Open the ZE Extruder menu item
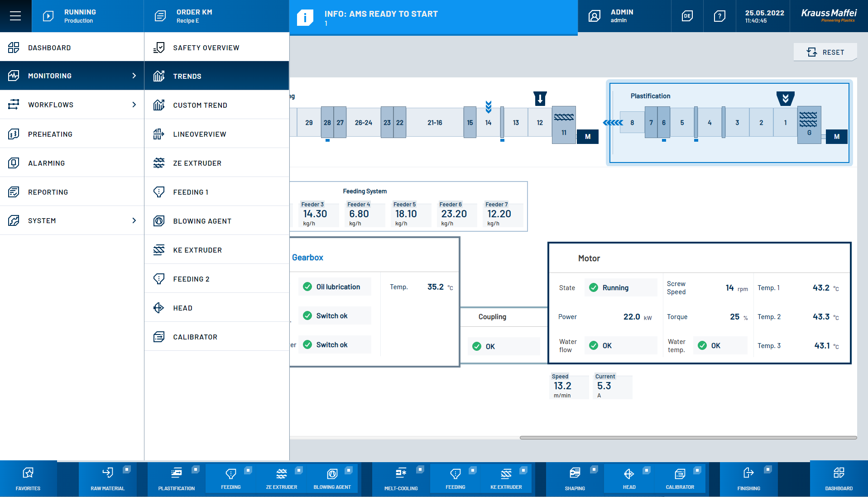 click(x=197, y=163)
